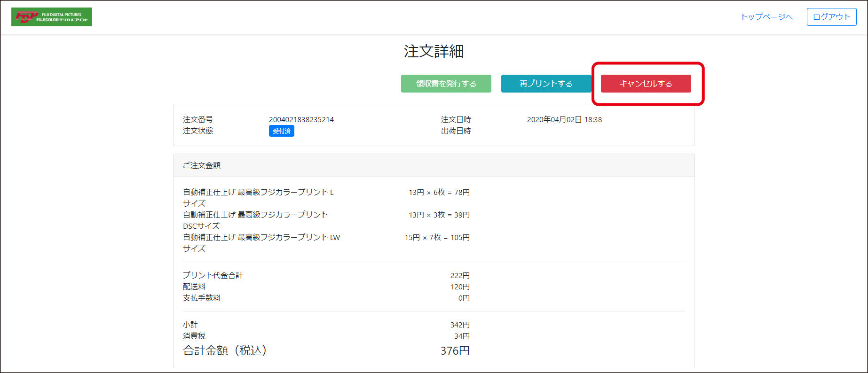This screenshot has height=373, width=868.
Task: Click the 消費税 label
Action: tap(194, 336)
